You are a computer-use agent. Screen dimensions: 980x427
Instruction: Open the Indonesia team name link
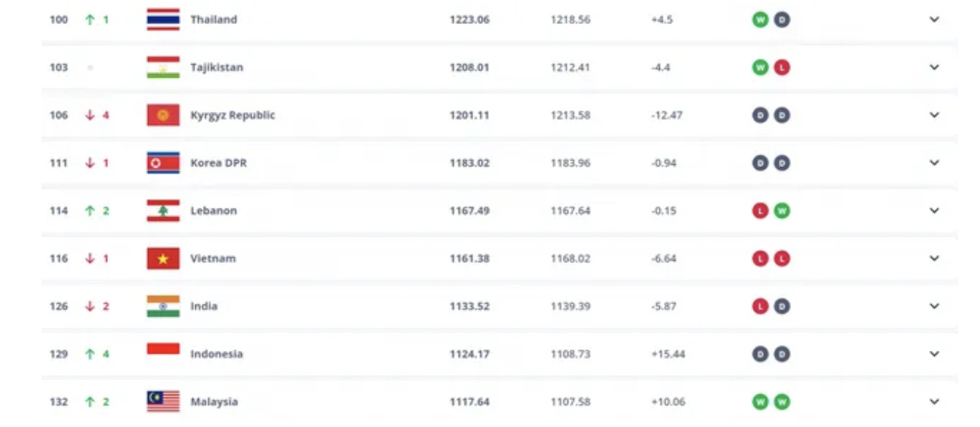coord(216,354)
